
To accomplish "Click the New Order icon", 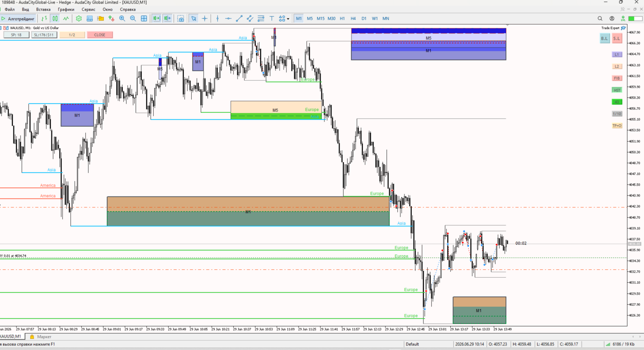I will click(111, 18).
